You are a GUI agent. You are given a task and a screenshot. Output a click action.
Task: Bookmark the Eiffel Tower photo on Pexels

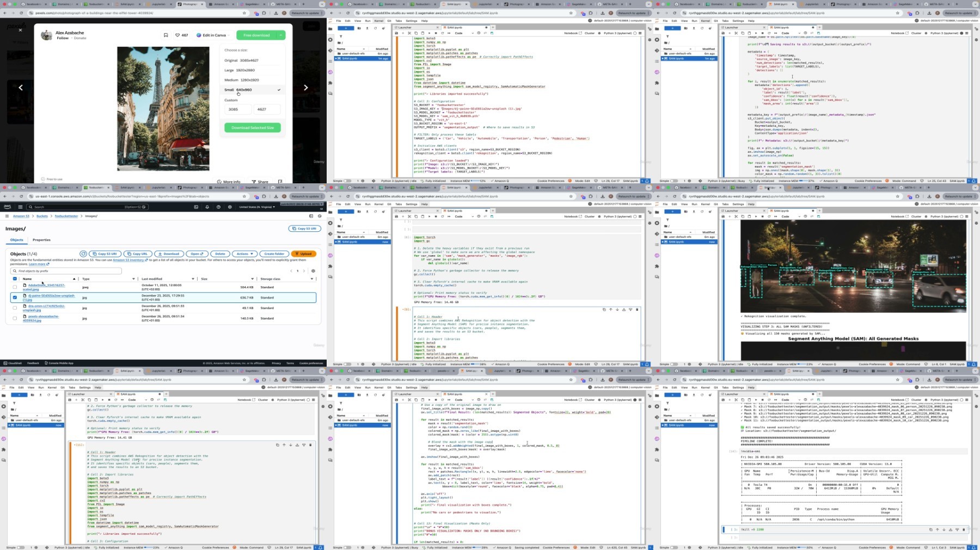click(166, 35)
